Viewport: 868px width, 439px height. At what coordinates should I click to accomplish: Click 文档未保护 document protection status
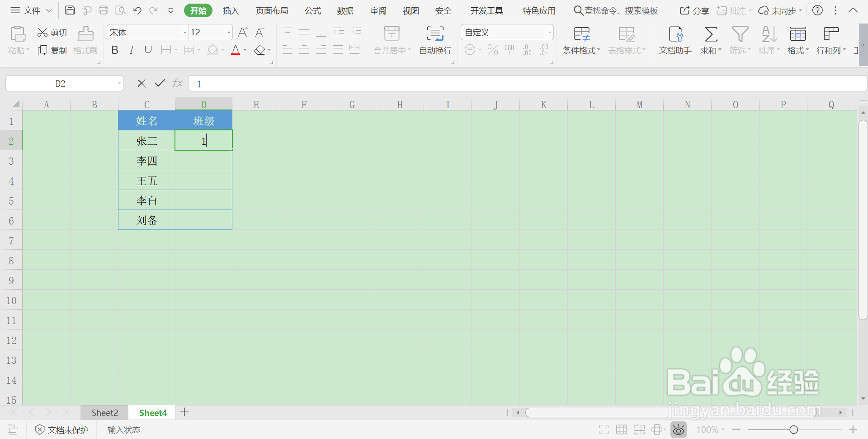point(62,429)
